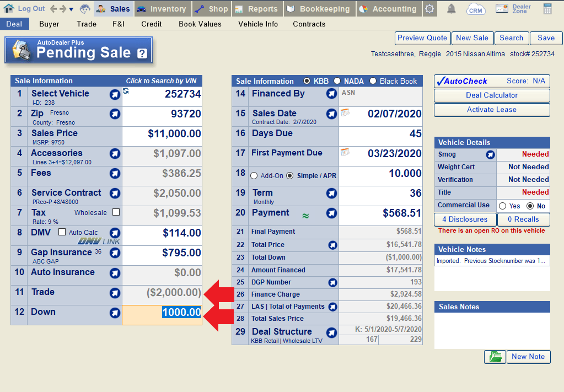This screenshot has width=564, height=392.
Task: Click the notification bell icon
Action: [x=451, y=9]
